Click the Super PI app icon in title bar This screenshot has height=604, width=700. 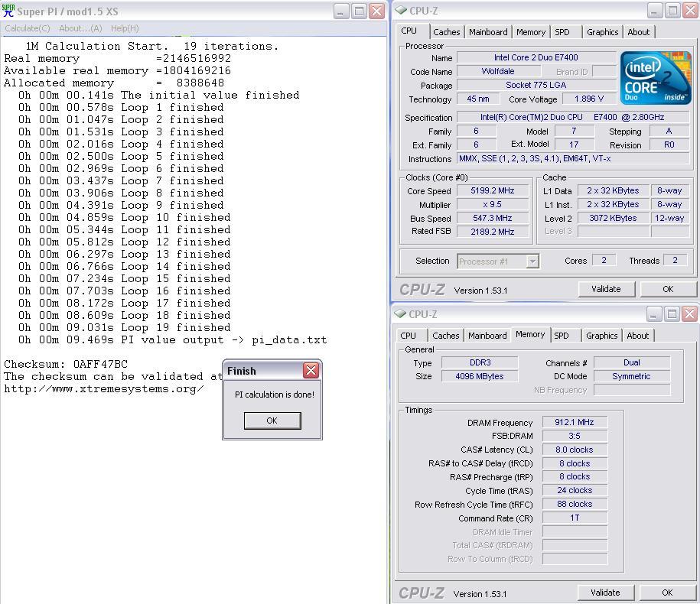8,11
